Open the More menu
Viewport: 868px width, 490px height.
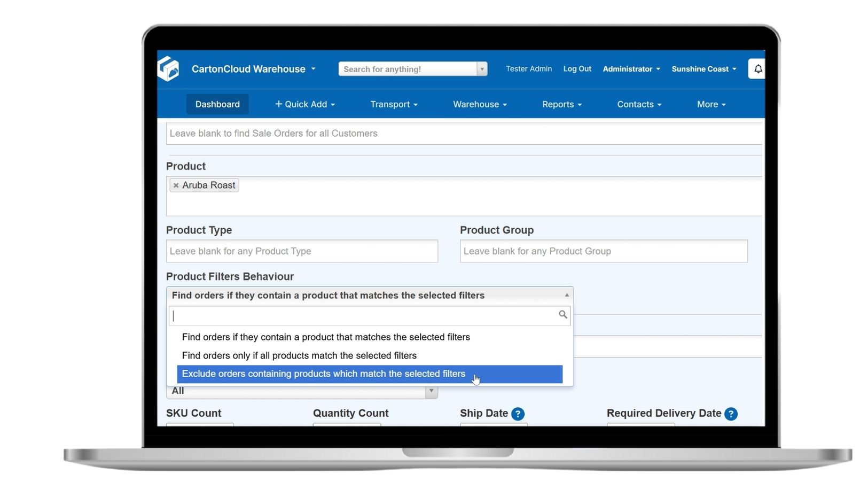(711, 104)
